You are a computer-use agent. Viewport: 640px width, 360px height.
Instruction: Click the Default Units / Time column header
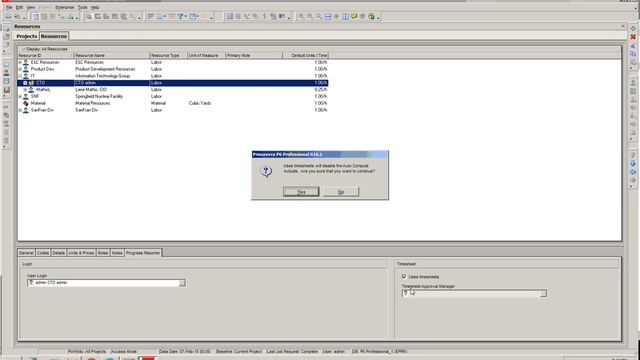[305, 56]
